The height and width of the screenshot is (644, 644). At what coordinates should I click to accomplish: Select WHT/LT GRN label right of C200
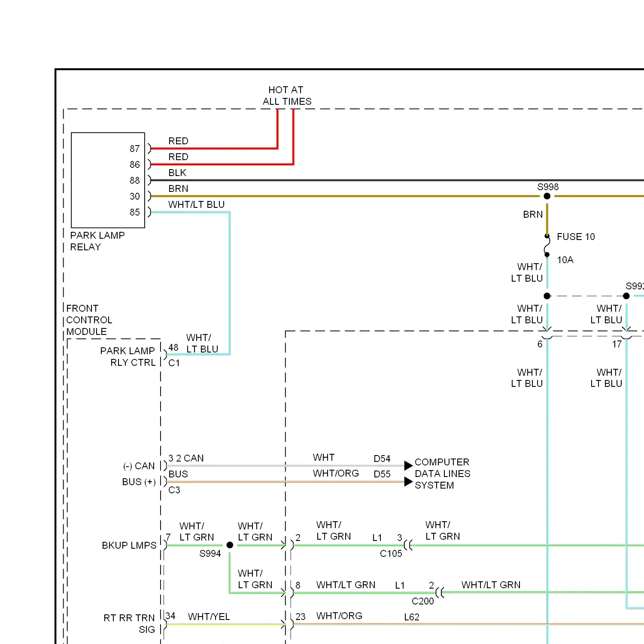(491, 585)
